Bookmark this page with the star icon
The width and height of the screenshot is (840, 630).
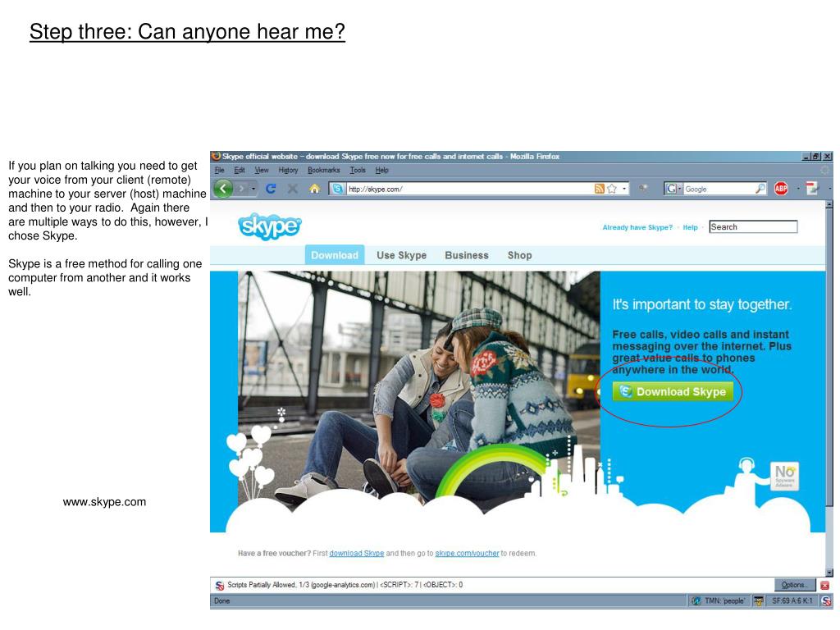pyautogui.click(x=612, y=189)
